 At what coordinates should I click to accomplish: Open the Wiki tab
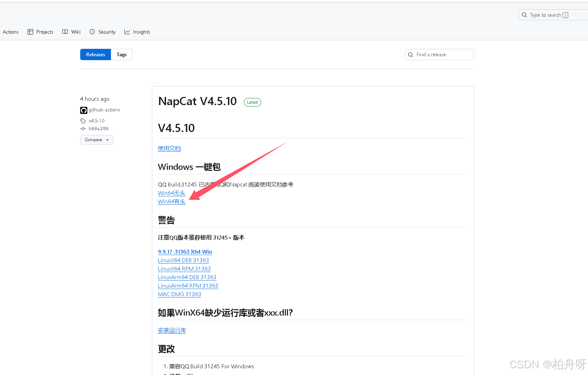pos(71,32)
